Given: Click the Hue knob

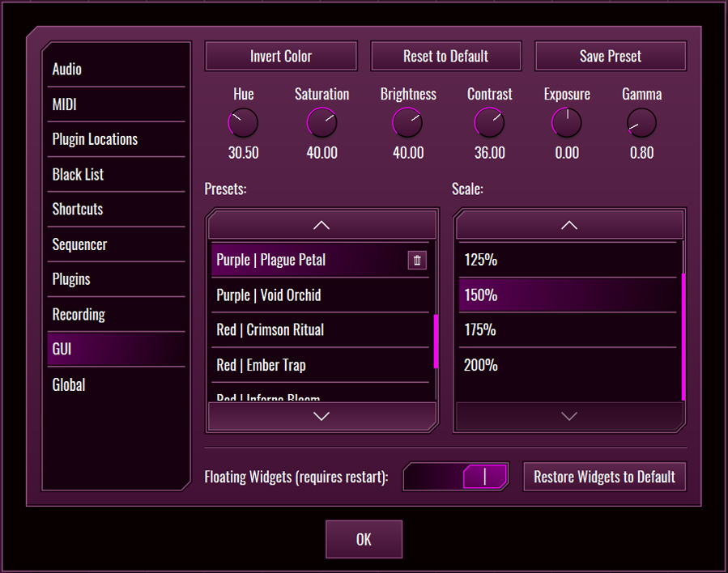Looking at the screenshot, I should (x=243, y=123).
